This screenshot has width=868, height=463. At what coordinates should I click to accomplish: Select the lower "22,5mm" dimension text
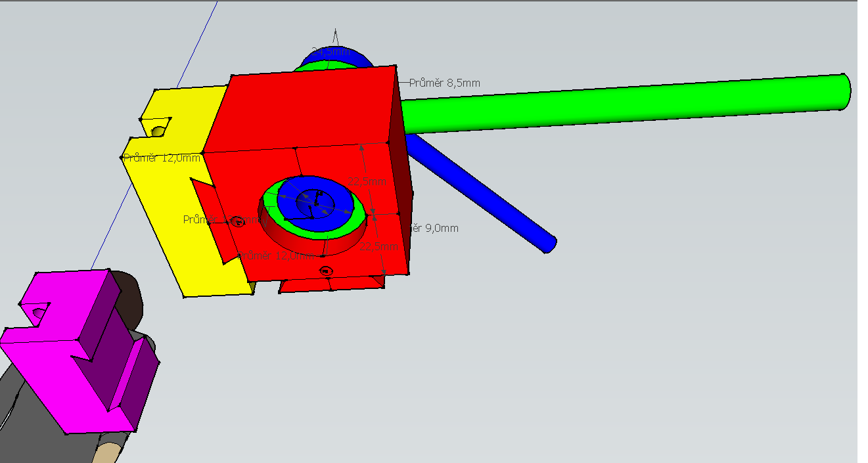point(378,247)
